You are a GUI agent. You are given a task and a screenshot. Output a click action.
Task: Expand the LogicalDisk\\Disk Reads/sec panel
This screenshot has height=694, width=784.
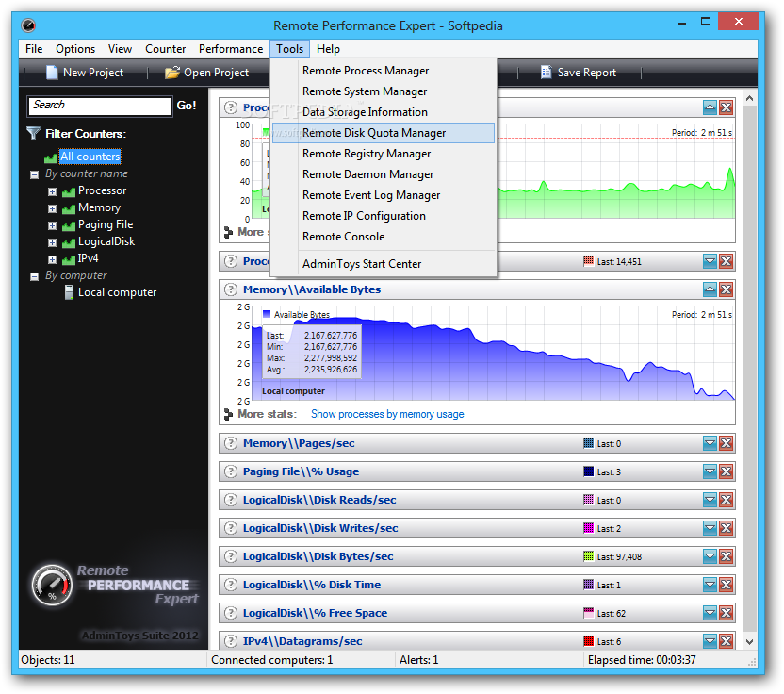pos(710,500)
